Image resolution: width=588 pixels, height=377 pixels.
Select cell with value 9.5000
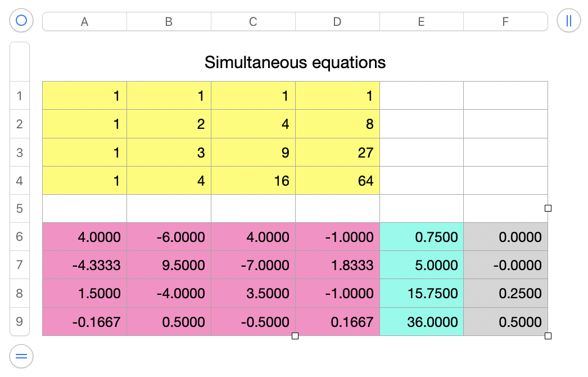pyautogui.click(x=169, y=264)
